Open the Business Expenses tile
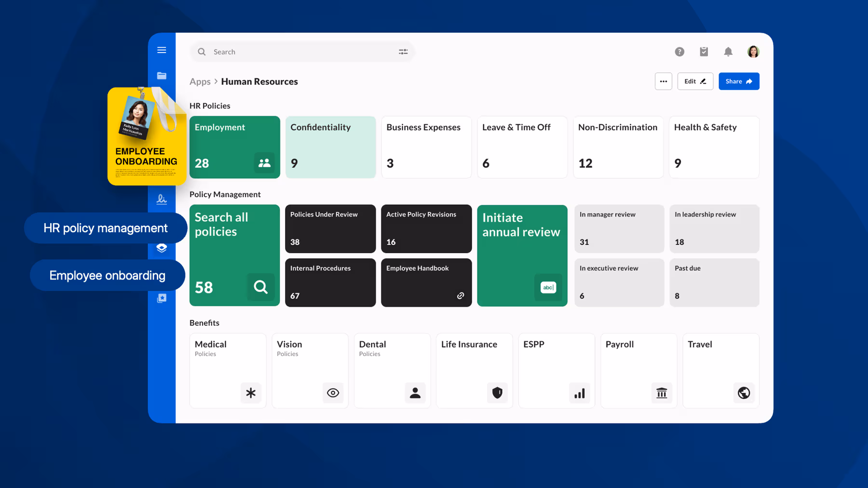 426,147
